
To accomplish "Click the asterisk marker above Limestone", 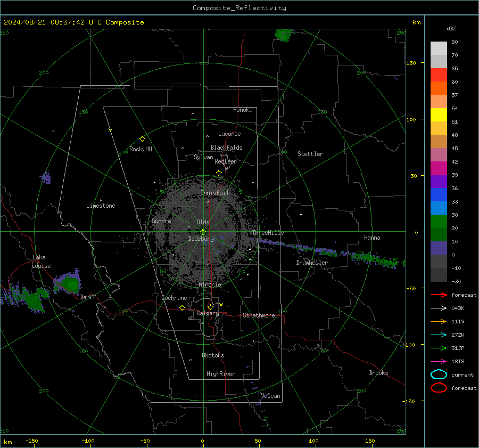I will [x=101, y=201].
